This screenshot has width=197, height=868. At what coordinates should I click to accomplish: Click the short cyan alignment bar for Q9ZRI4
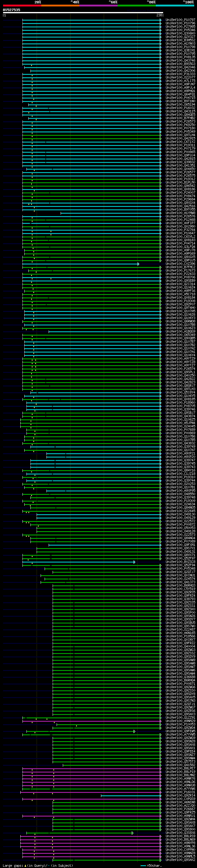(131, 796)
